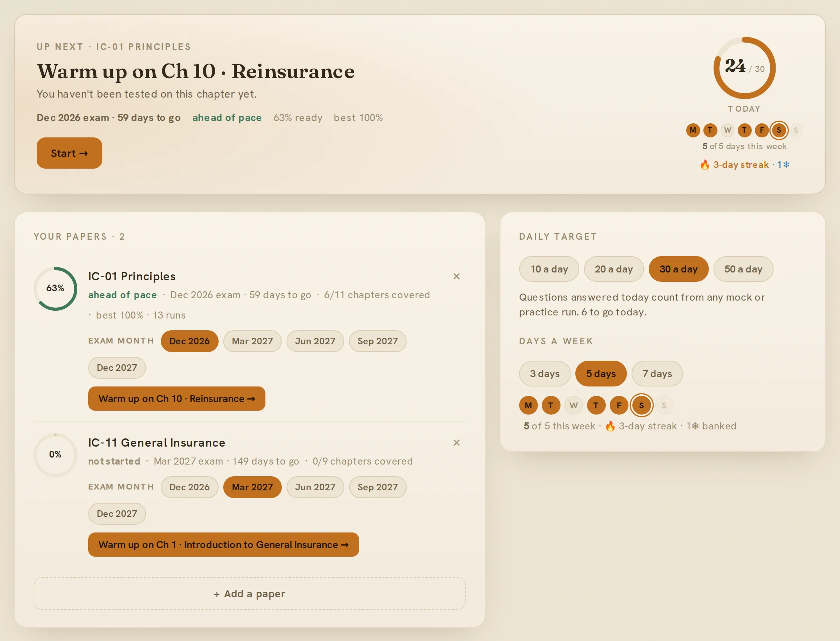Open Warm up on Ch 10 Reinsurance
The width and height of the screenshot is (840, 641).
click(177, 399)
